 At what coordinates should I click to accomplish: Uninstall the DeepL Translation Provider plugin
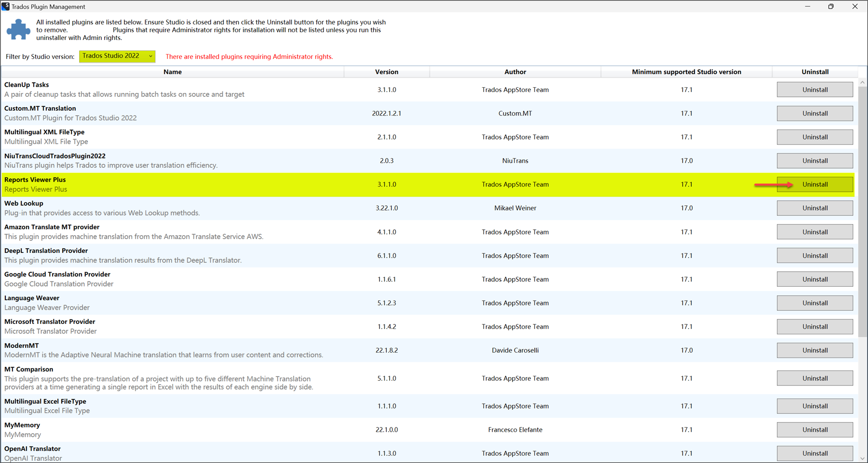click(815, 255)
